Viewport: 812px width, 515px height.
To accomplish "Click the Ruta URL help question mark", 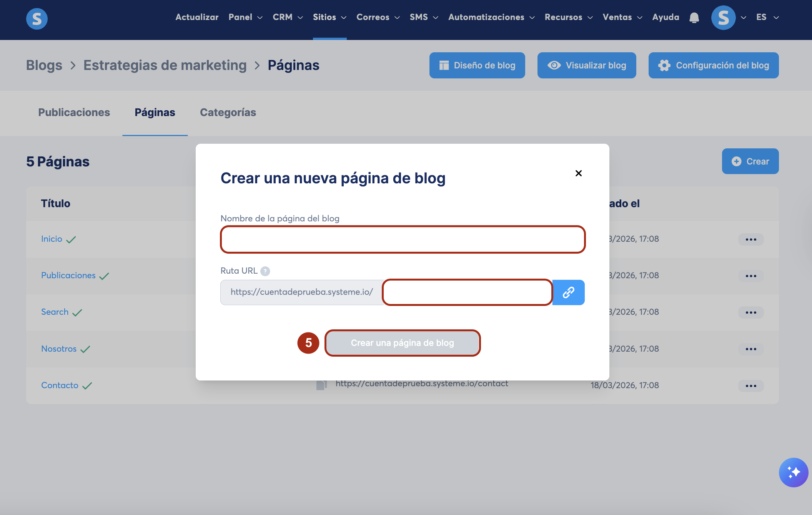I will (265, 271).
